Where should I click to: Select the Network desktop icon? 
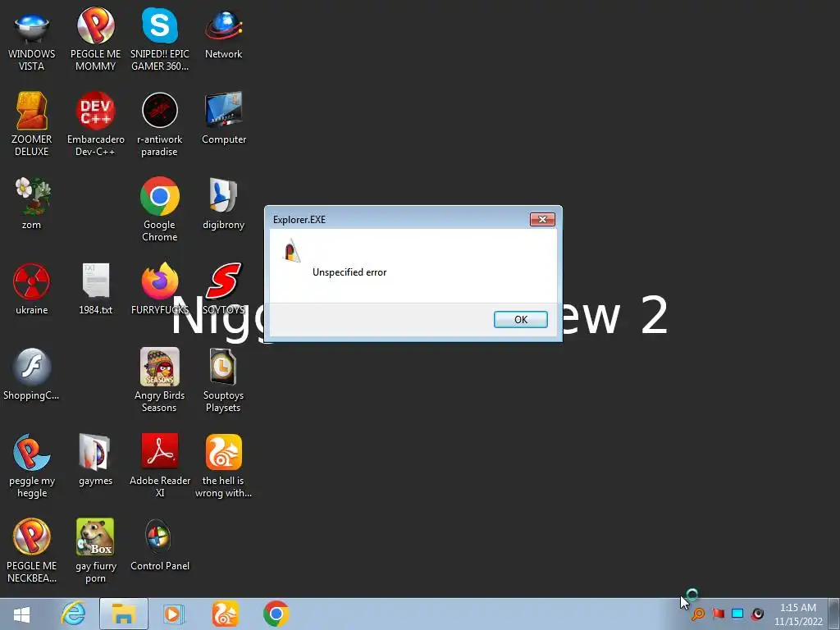click(x=223, y=34)
